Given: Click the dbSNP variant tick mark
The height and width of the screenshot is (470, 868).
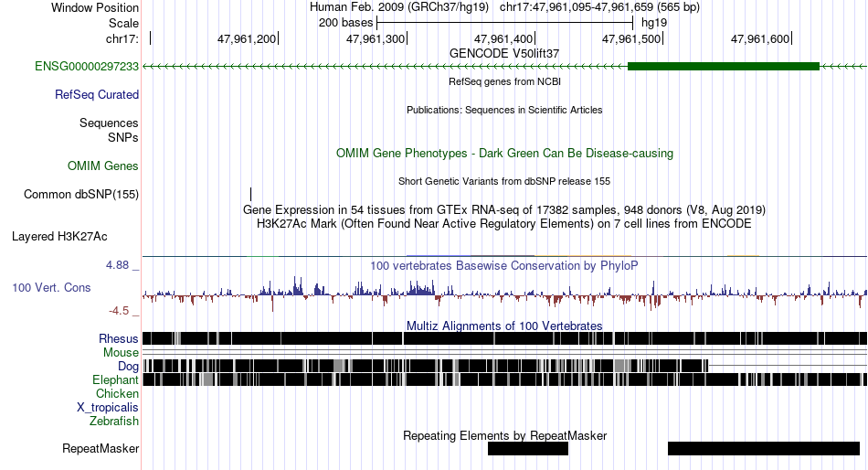Looking at the screenshot, I should click(250, 195).
